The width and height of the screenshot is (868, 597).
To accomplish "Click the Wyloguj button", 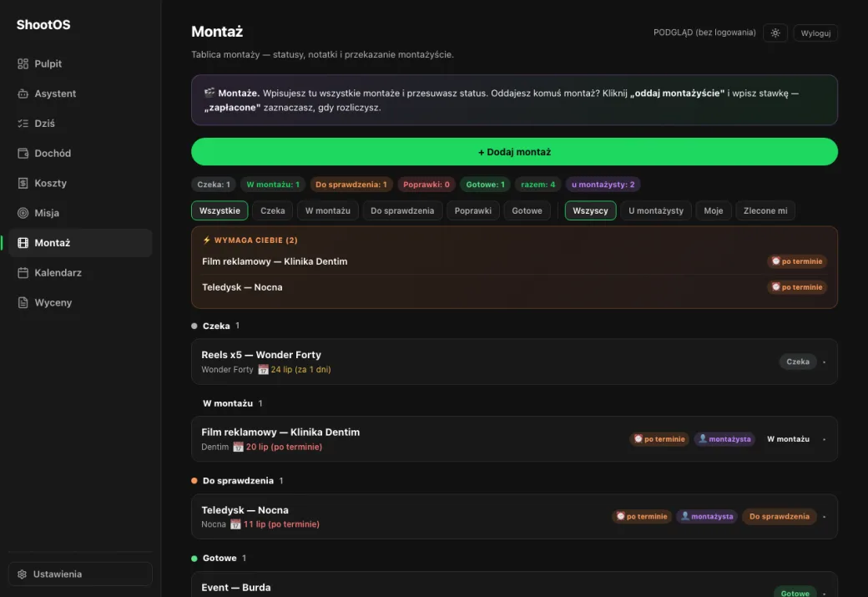I will coord(815,33).
